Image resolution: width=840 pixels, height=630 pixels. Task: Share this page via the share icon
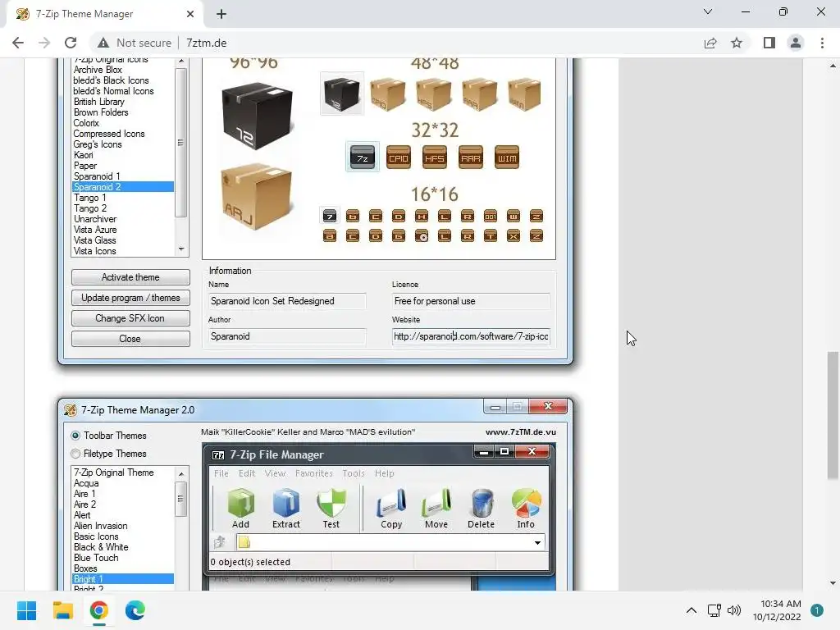tap(710, 43)
